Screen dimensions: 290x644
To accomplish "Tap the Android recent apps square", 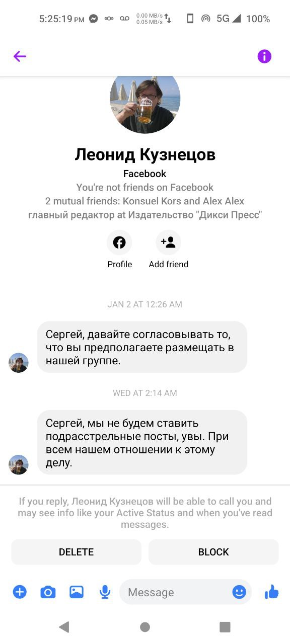I will 225,626.
